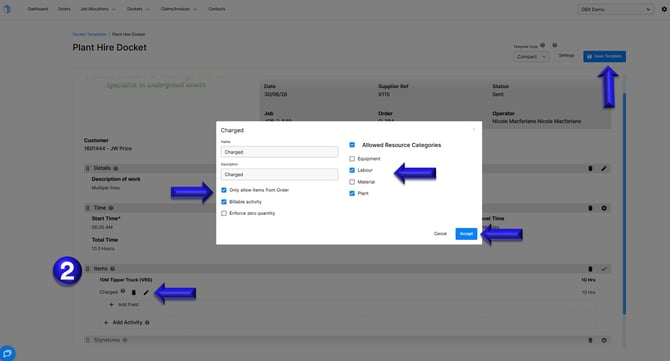Delete the Items section with trash icon
This screenshot has height=361, width=670.
click(590, 269)
